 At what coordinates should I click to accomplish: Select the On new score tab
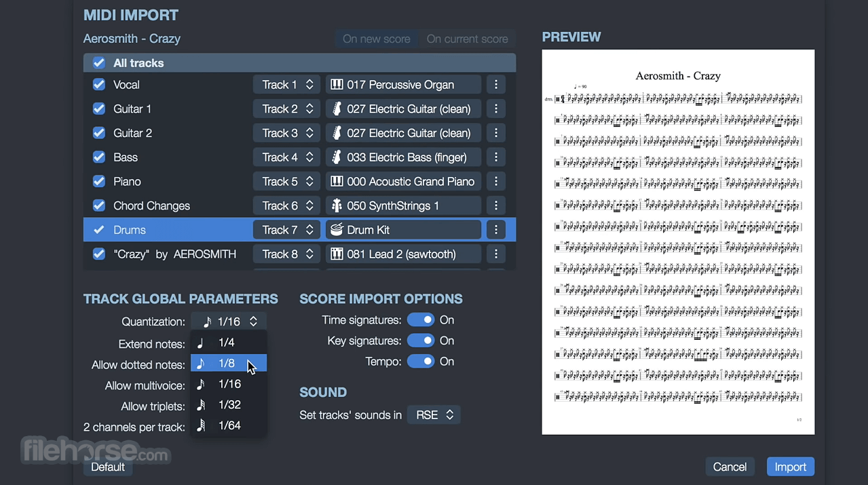click(x=377, y=39)
